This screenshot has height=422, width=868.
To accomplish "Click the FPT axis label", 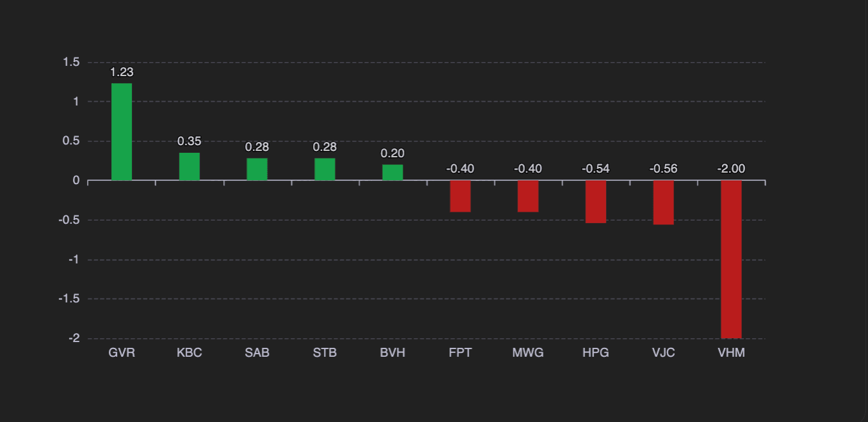I will click(460, 353).
